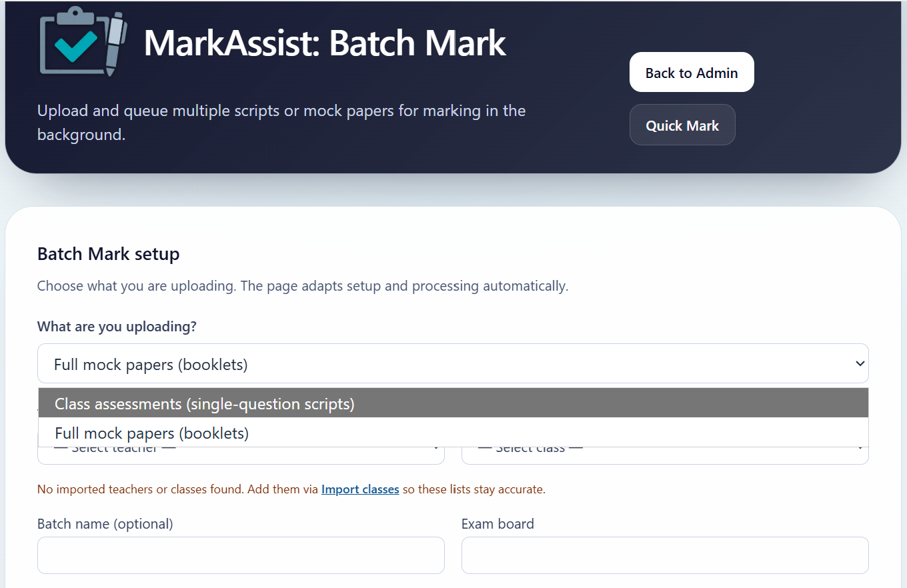Click inside the "Exam board" text box
This screenshot has height=588, width=907.
(x=665, y=555)
